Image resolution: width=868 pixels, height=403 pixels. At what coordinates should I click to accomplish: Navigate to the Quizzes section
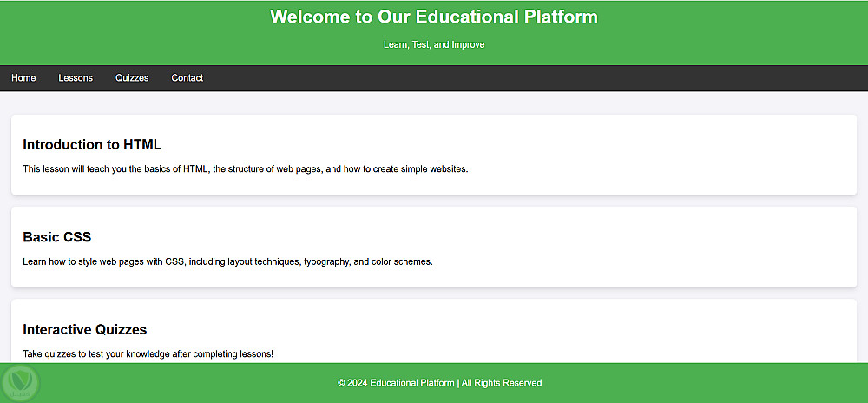point(132,78)
